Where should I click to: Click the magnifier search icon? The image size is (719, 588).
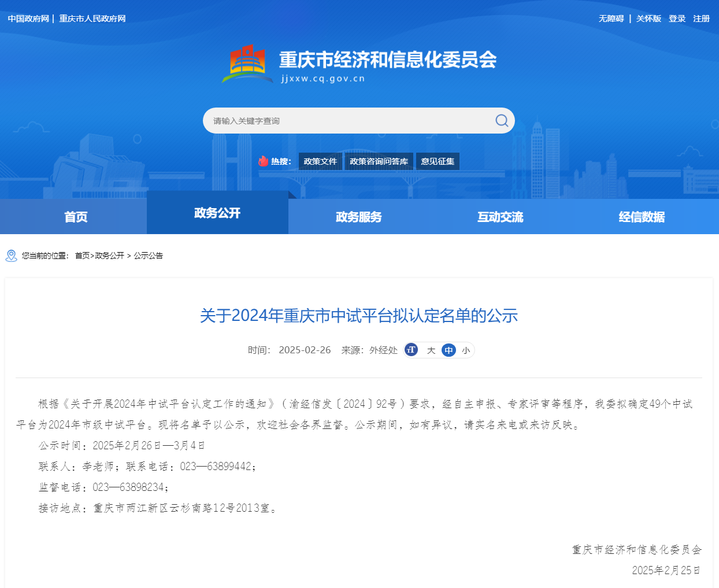point(502,120)
